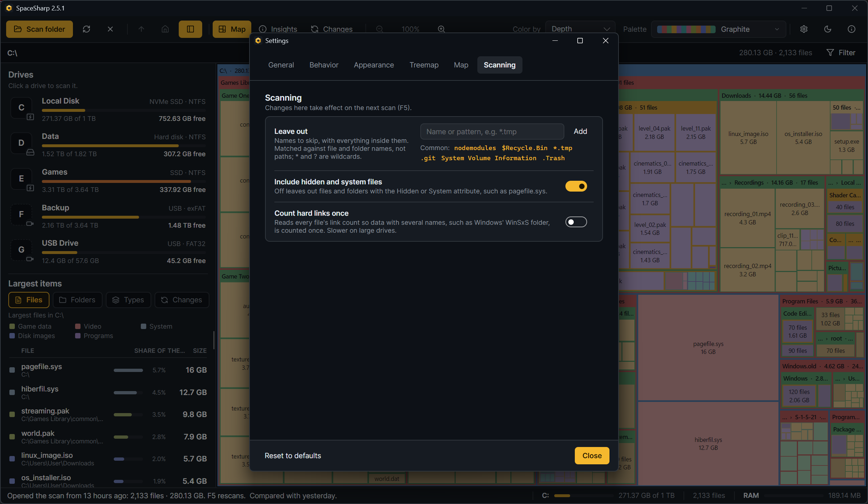
Task: Click the pagefile.sys block in treemap
Action: [x=708, y=348]
